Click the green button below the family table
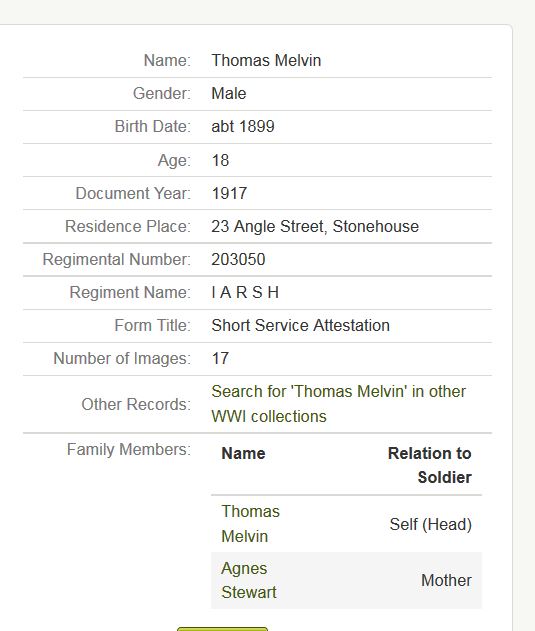The height and width of the screenshot is (631, 535). point(222,629)
